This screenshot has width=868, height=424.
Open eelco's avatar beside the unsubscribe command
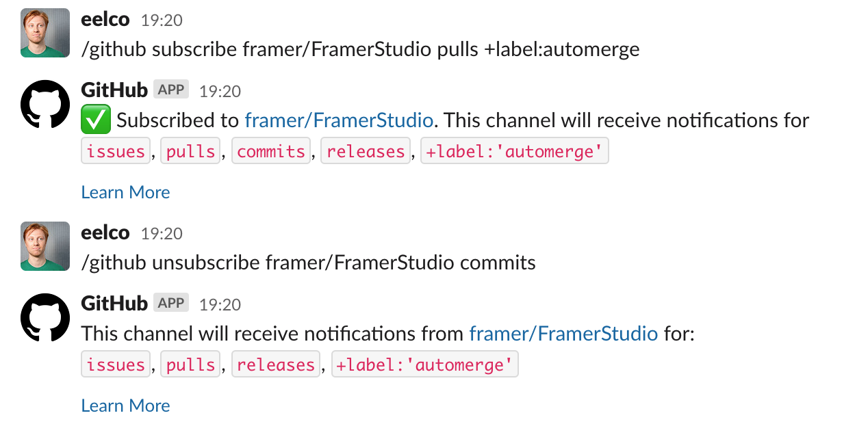tap(45, 246)
